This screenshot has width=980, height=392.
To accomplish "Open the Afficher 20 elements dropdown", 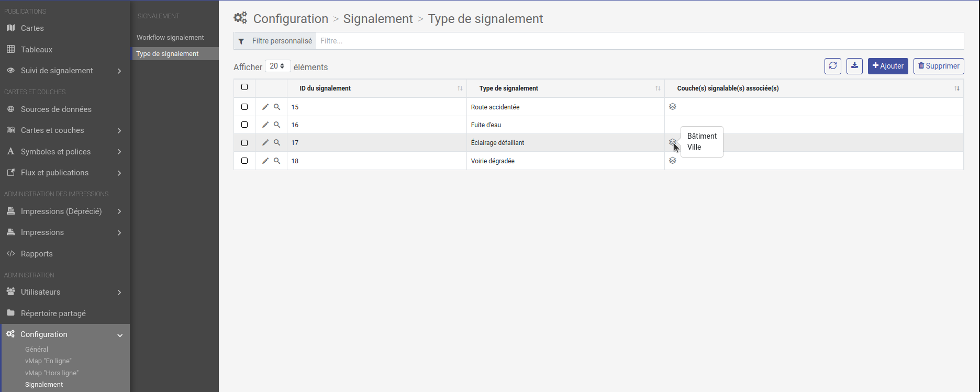I will pos(277,66).
